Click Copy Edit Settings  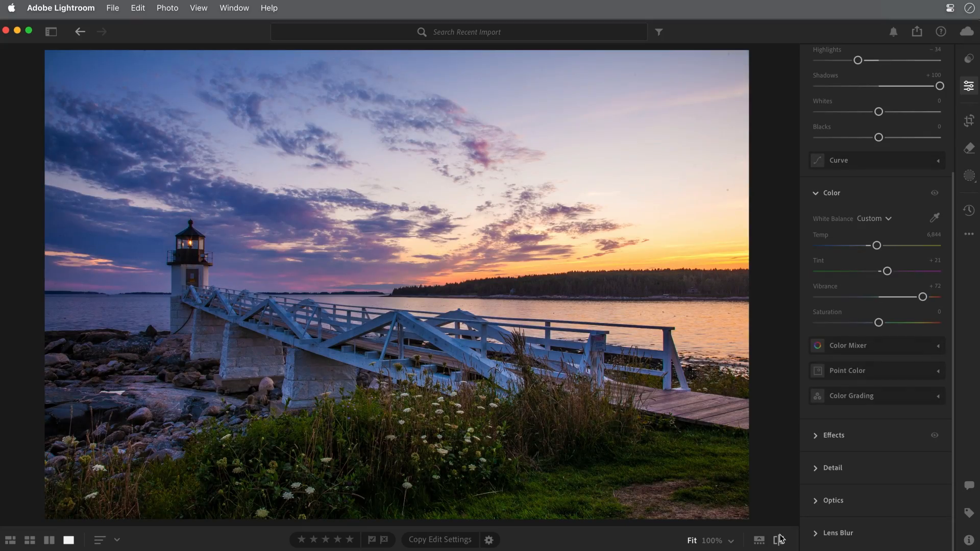440,539
